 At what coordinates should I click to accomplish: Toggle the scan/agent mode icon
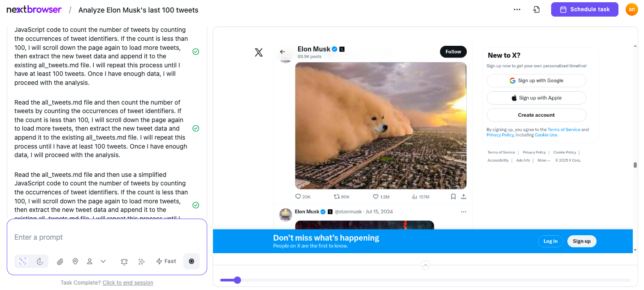[x=23, y=261]
